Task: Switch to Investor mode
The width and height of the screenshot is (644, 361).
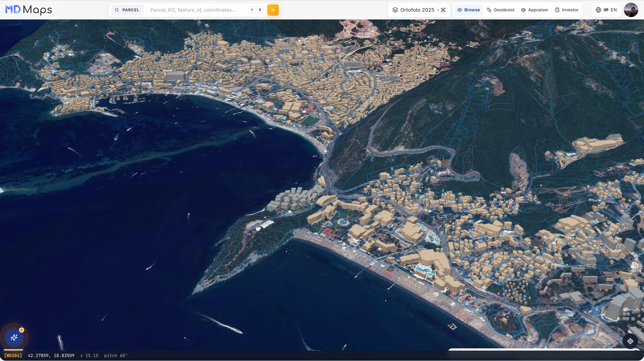Action: [x=567, y=10]
